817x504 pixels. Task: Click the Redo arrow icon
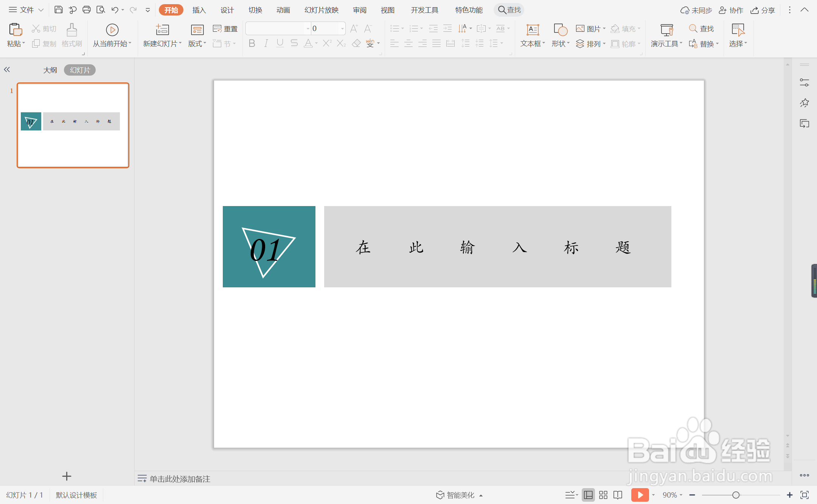[133, 10]
